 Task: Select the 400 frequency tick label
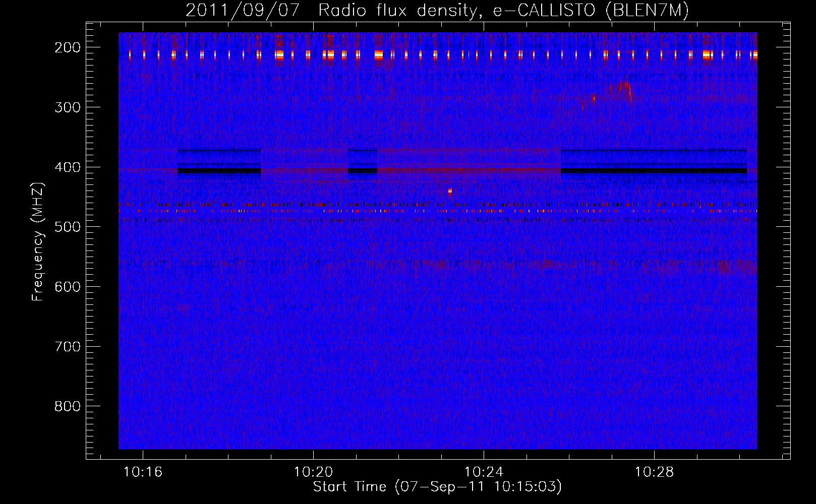[x=68, y=167]
